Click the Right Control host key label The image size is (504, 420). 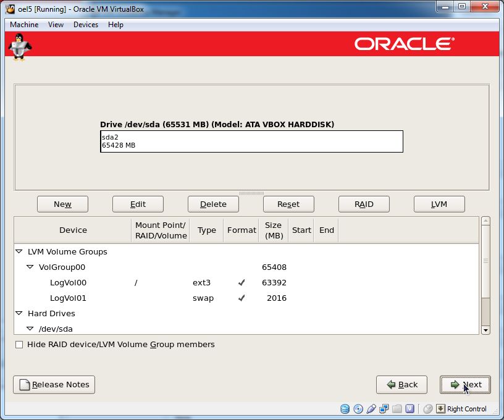click(x=467, y=409)
